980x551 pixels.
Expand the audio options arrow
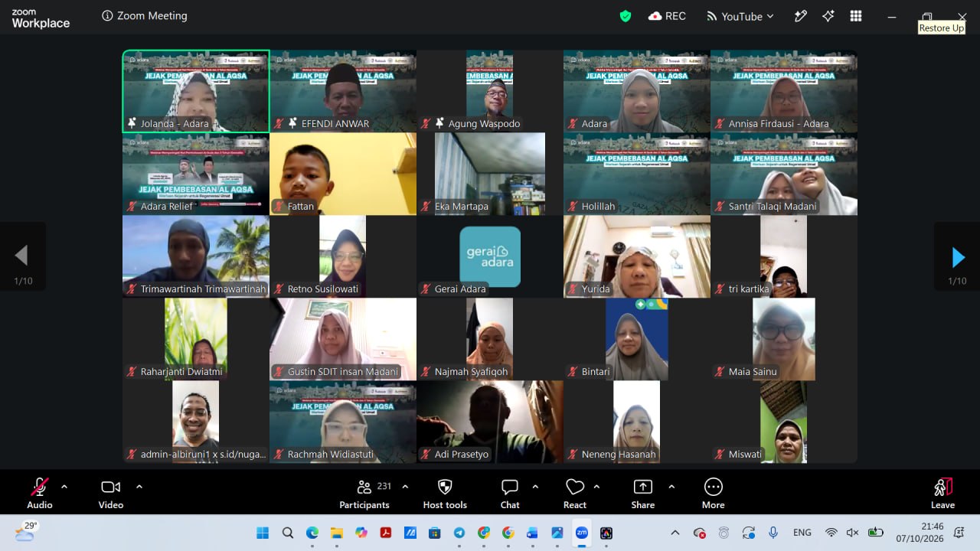[64, 487]
